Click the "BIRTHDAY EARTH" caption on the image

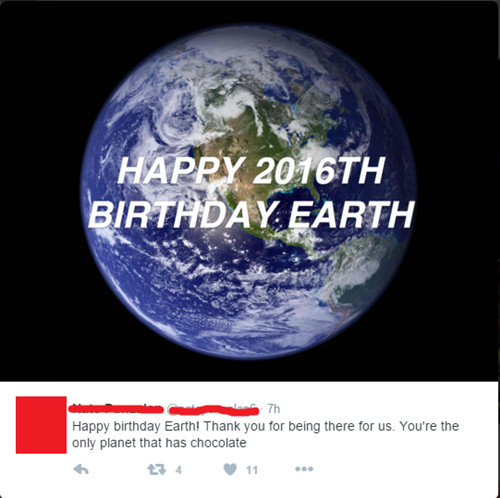pos(252,214)
